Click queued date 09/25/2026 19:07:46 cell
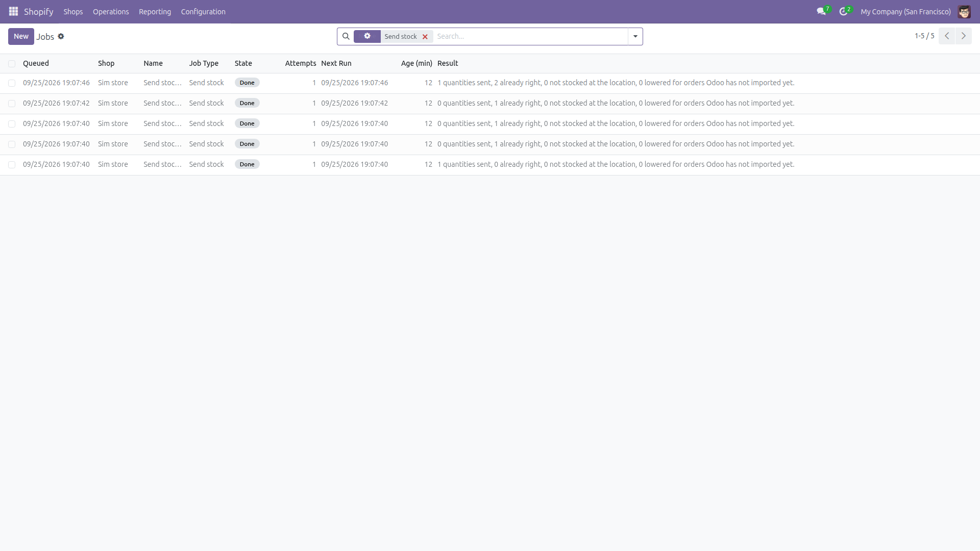The height and width of the screenshot is (551, 980). click(x=56, y=83)
